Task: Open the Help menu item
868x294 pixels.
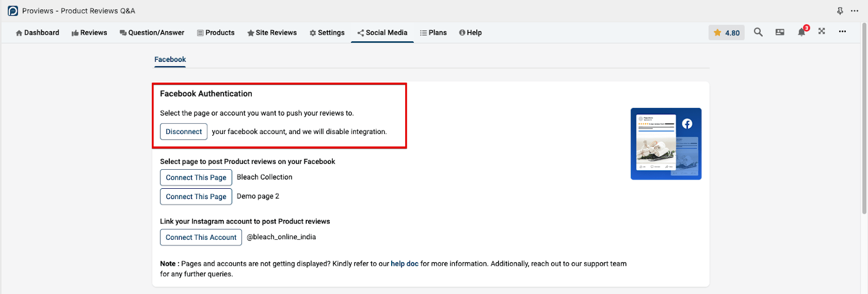Action: click(x=470, y=33)
